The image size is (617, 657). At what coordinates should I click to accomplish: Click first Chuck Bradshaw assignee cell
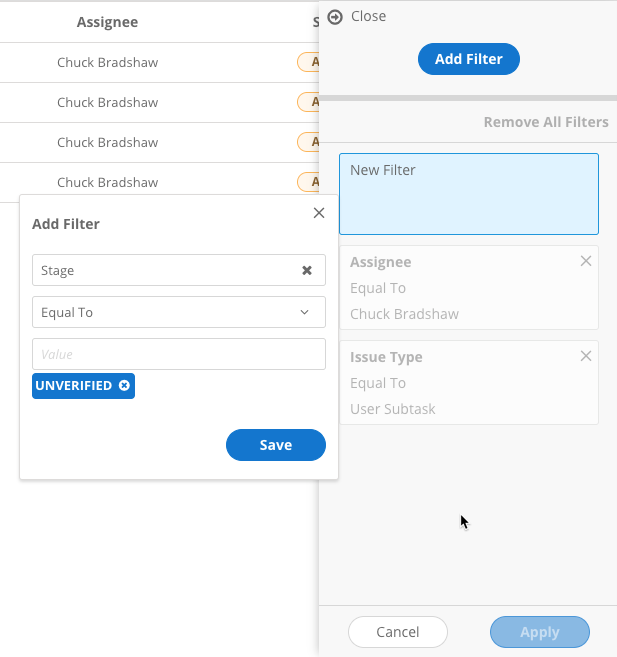[x=107, y=63]
